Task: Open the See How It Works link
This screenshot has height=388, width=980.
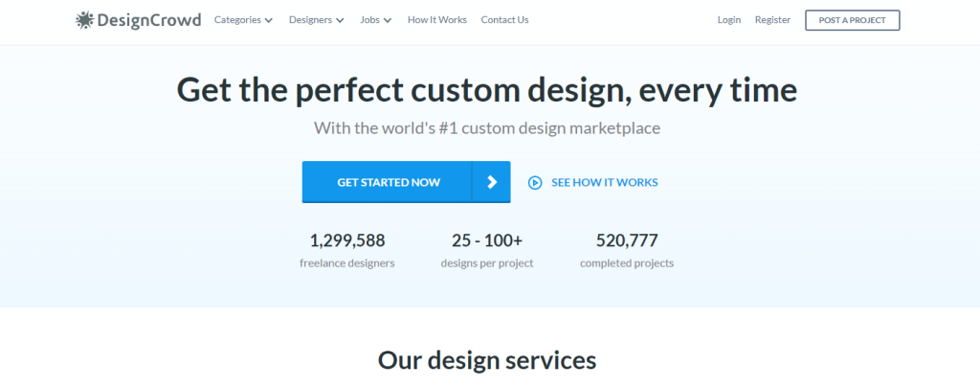Action: [605, 183]
